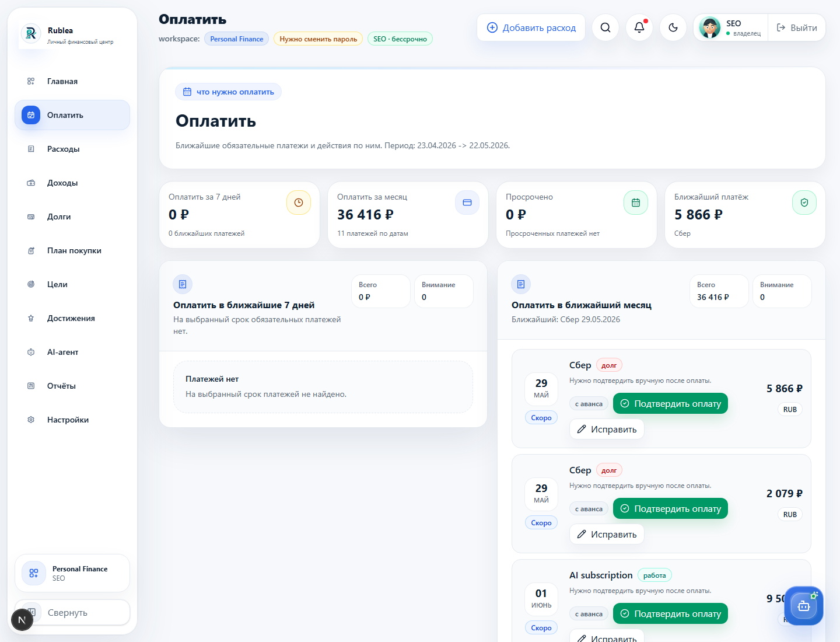Open Долги section
The image size is (840, 642).
click(72, 217)
